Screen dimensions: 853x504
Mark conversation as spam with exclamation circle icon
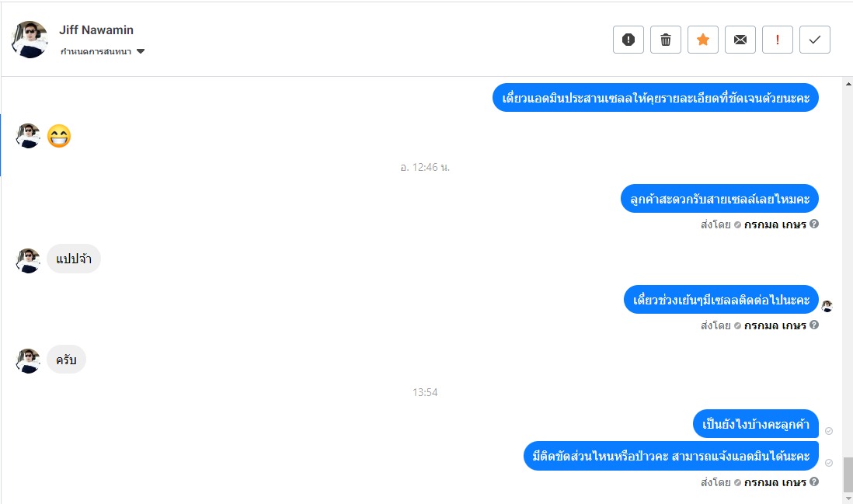(x=628, y=40)
